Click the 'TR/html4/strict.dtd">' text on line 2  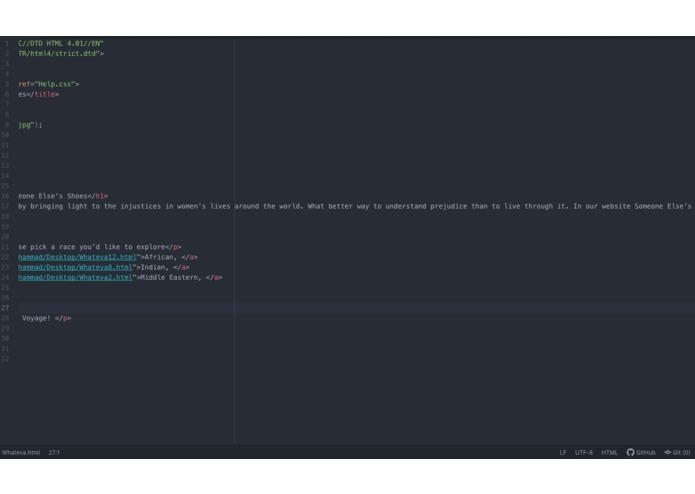point(61,54)
